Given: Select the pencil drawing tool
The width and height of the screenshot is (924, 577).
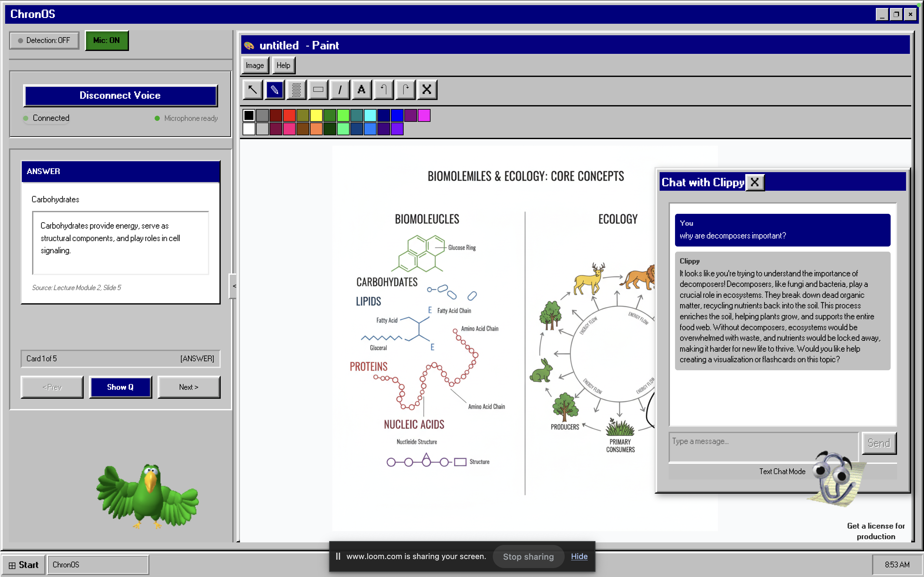Looking at the screenshot, I should click(x=275, y=90).
